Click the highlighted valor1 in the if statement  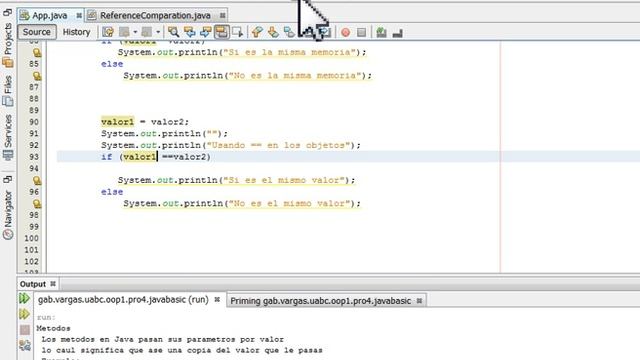pos(140,157)
